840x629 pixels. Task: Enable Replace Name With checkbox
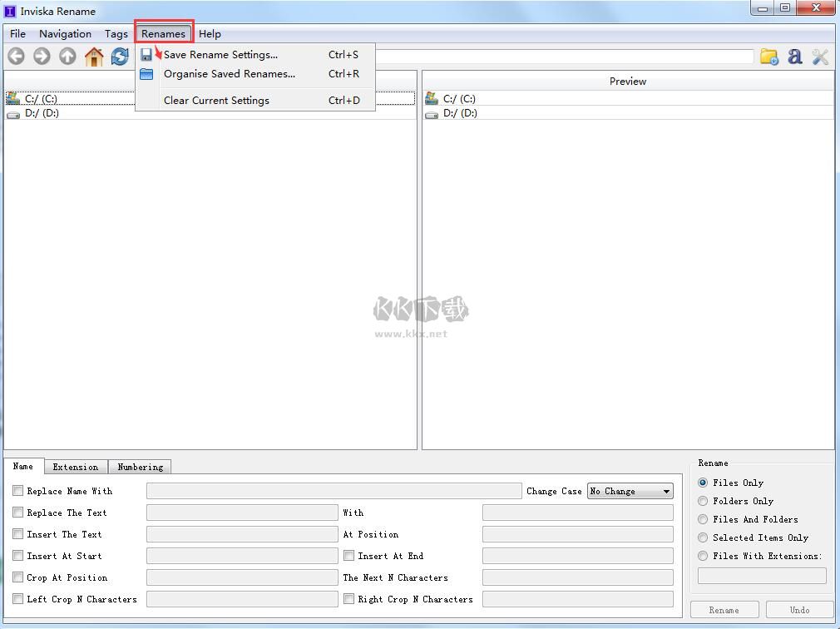(x=17, y=490)
